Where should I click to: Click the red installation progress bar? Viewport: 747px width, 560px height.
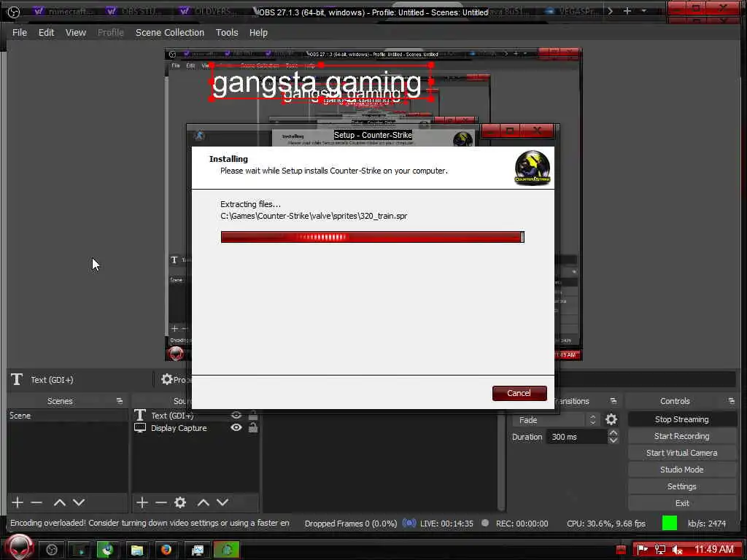pos(373,237)
